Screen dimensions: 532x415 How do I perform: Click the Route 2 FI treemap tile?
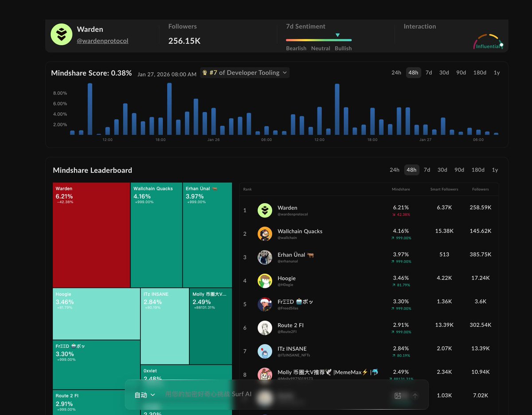[x=89, y=403]
